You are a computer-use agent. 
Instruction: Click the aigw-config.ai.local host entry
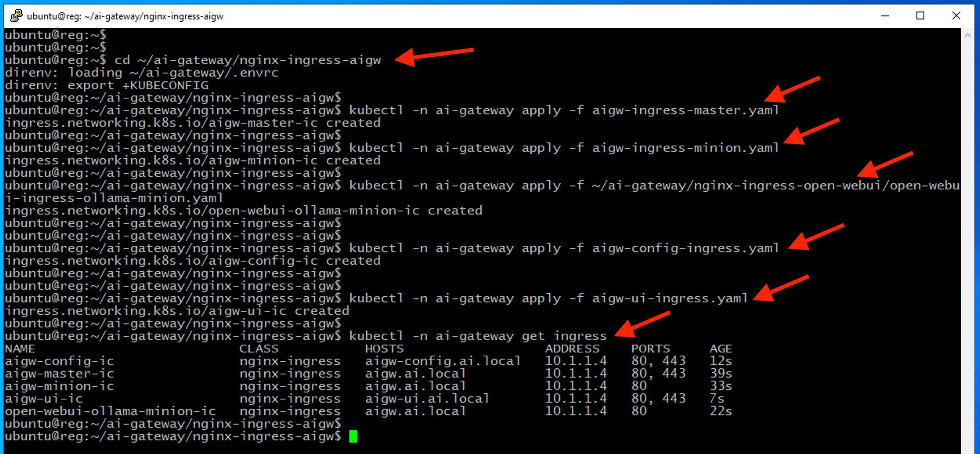tap(443, 361)
